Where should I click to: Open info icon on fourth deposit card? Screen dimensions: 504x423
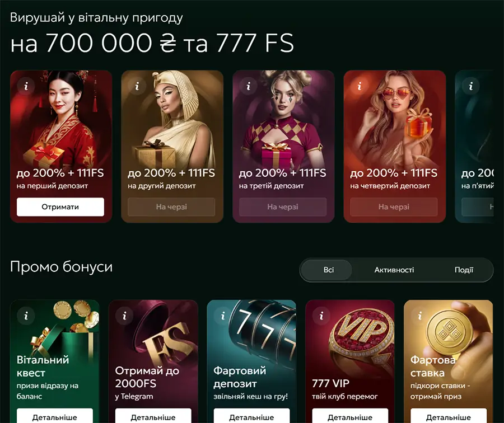(360, 86)
